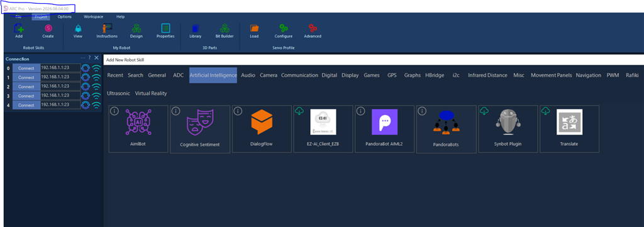The image size is (644, 227).
Task: Click the Connect button for connection 1
Action: coord(26,77)
